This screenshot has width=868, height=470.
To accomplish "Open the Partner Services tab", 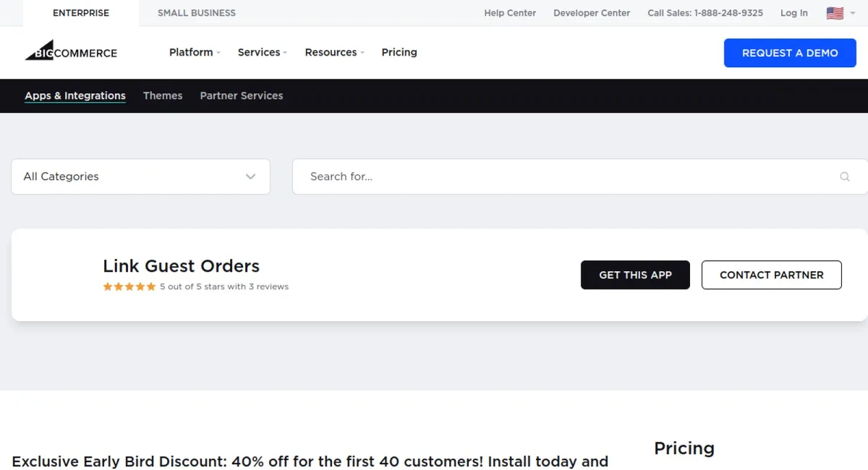I will click(x=242, y=95).
